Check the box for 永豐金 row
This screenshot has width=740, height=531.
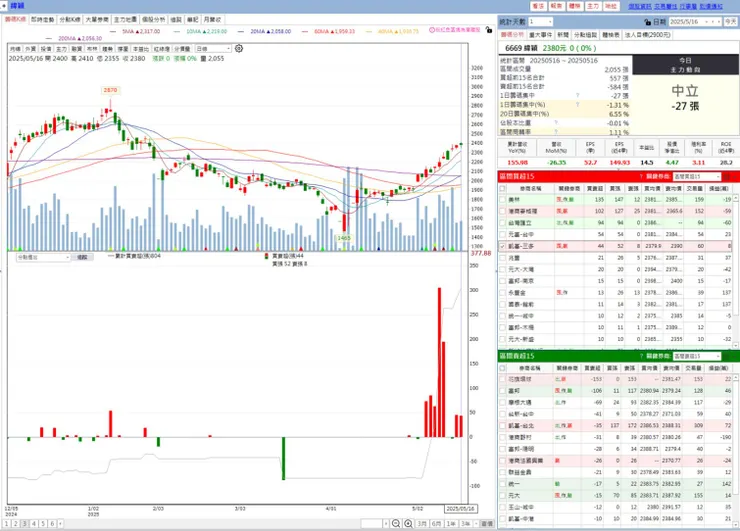[503, 293]
